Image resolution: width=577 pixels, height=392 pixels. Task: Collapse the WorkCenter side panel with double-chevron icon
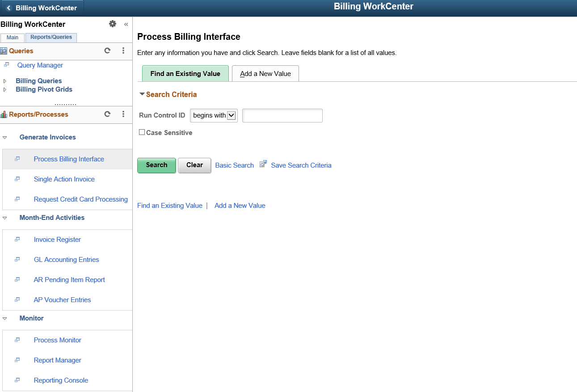126,24
